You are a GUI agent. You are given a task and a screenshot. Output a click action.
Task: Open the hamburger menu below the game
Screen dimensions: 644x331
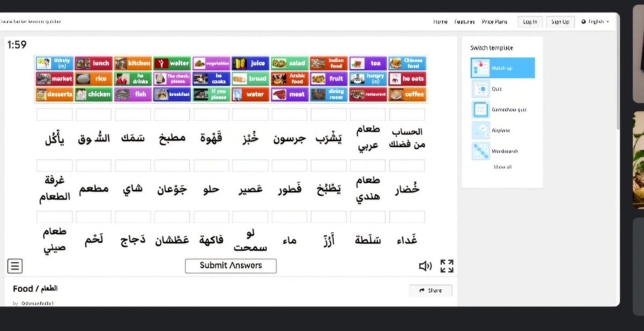tap(14, 265)
